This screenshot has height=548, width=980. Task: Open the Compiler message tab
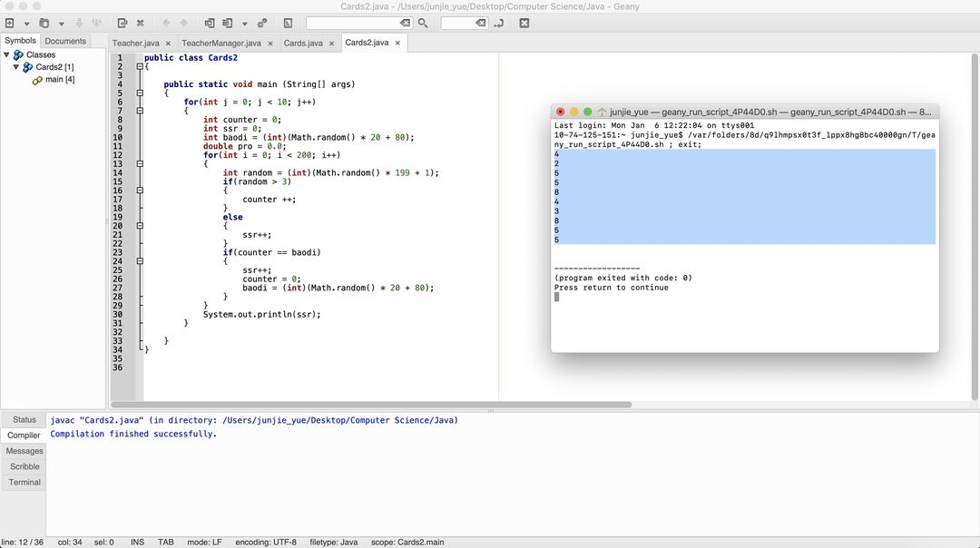click(24, 435)
